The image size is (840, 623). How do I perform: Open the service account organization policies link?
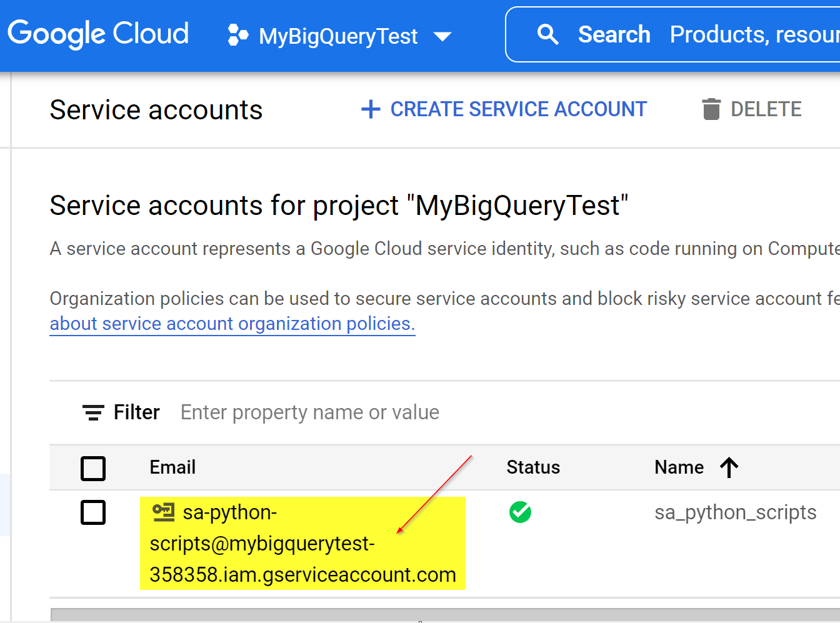(x=232, y=324)
